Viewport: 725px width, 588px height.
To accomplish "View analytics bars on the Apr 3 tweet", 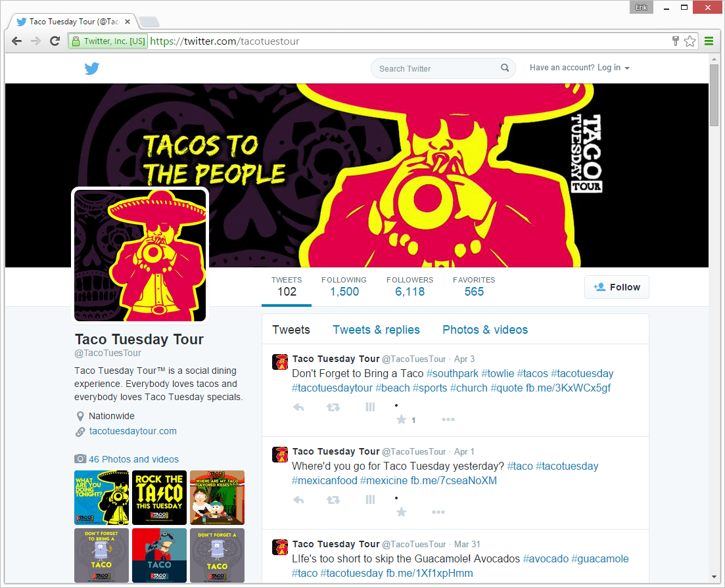I will 370,407.
